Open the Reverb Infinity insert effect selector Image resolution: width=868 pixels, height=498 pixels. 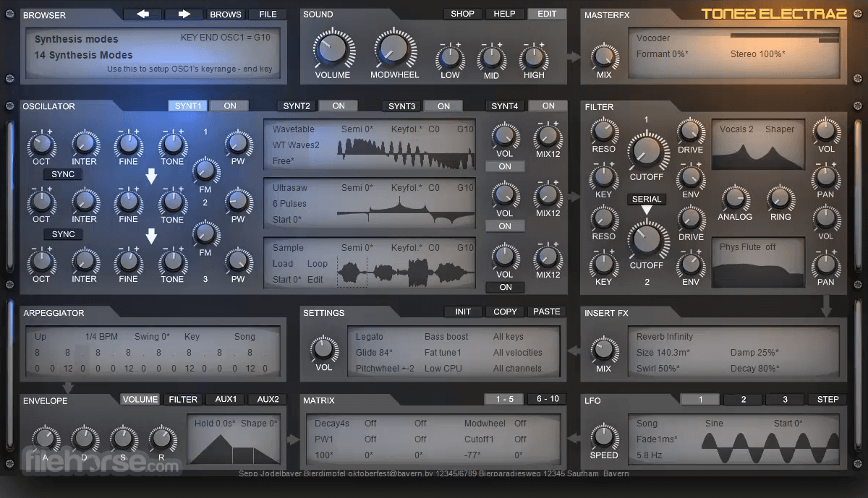point(665,337)
